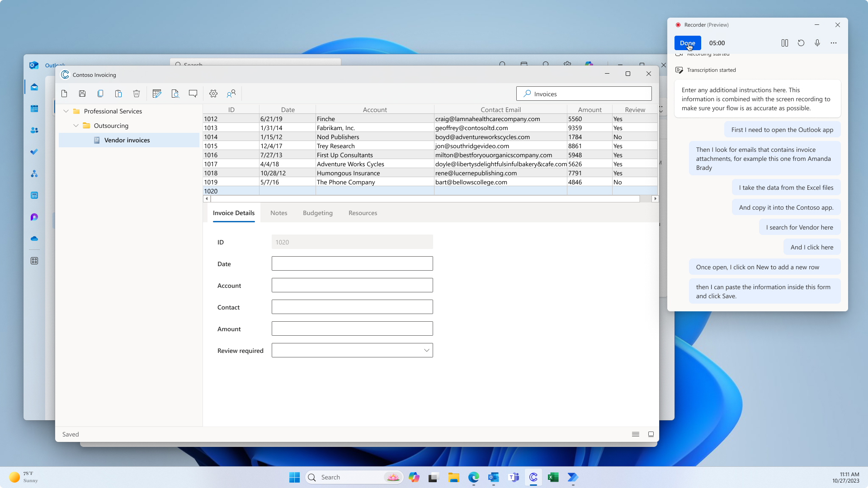
Task: Click the Date input field for invoice
Action: pyautogui.click(x=352, y=263)
